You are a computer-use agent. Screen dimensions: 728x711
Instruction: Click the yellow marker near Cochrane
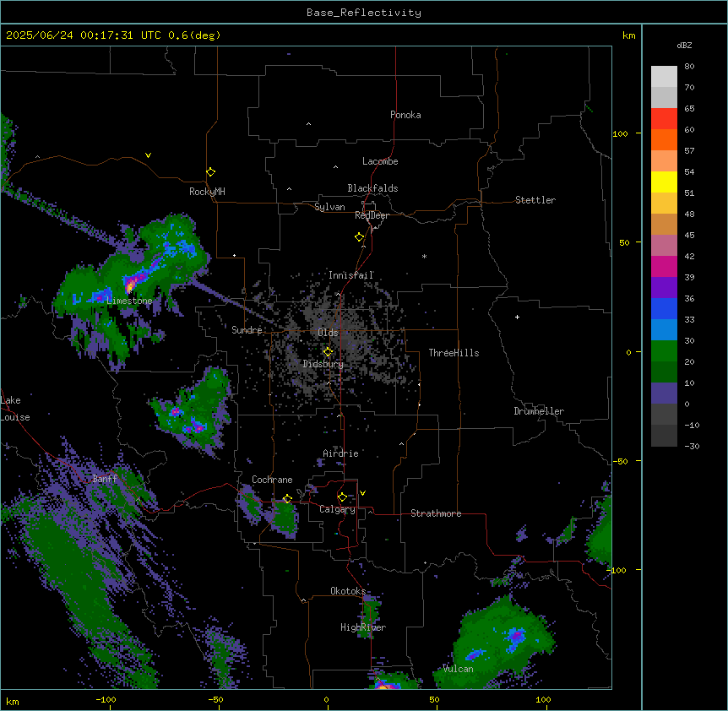287,499
